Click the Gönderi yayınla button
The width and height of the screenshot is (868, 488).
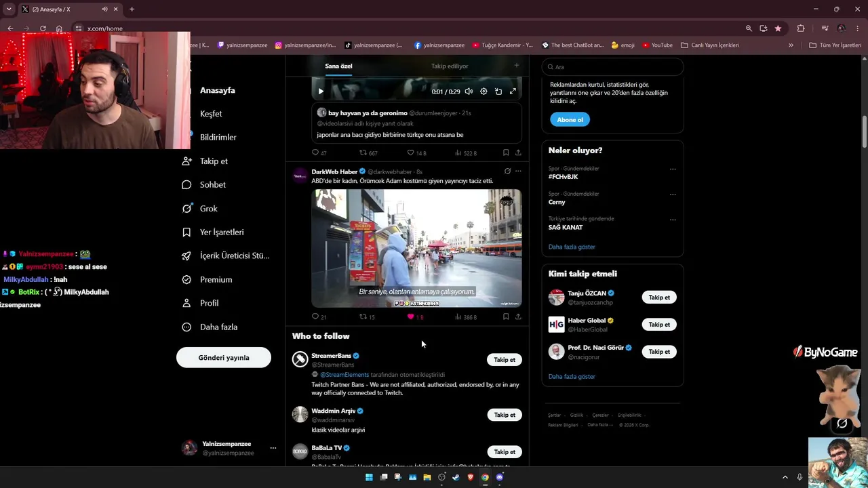[x=224, y=357]
